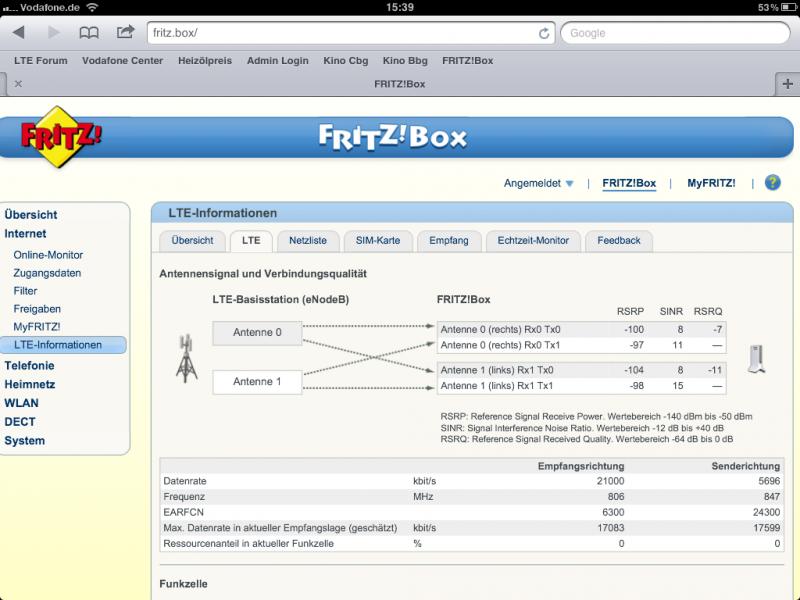Open Kino Cbg bookmark
Image resolution: width=800 pixels, height=600 pixels.
point(345,61)
